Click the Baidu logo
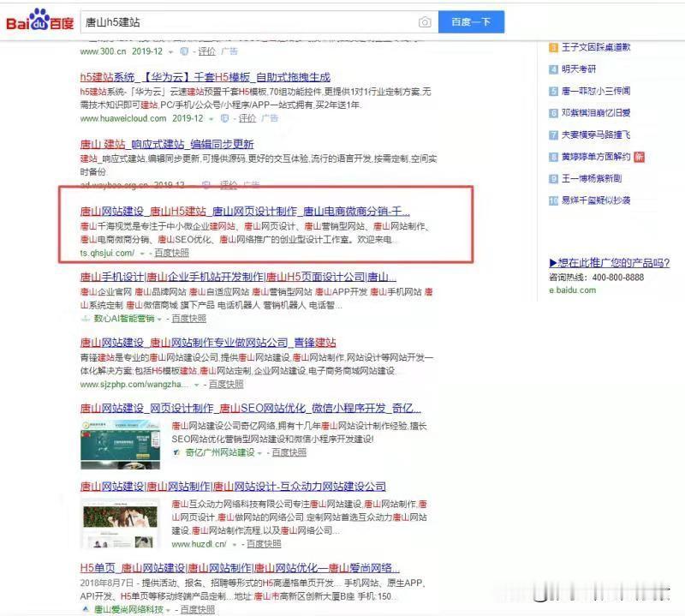The image size is (685, 616). (x=39, y=21)
